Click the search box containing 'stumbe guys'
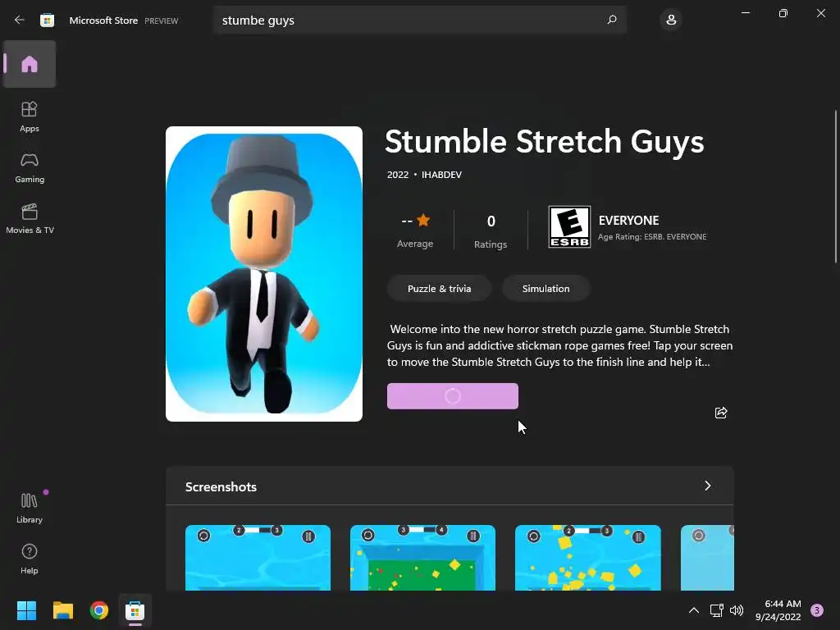Image resolution: width=840 pixels, height=630 pixels. (x=420, y=20)
